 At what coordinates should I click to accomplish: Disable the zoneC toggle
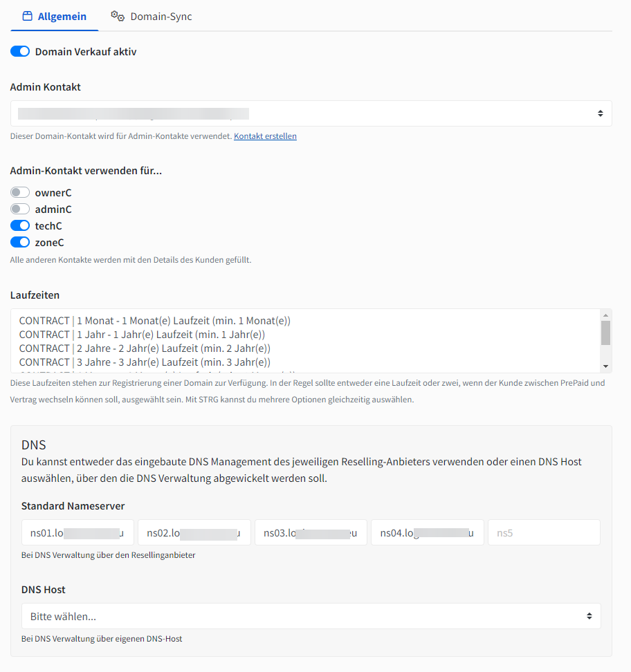[x=20, y=243]
